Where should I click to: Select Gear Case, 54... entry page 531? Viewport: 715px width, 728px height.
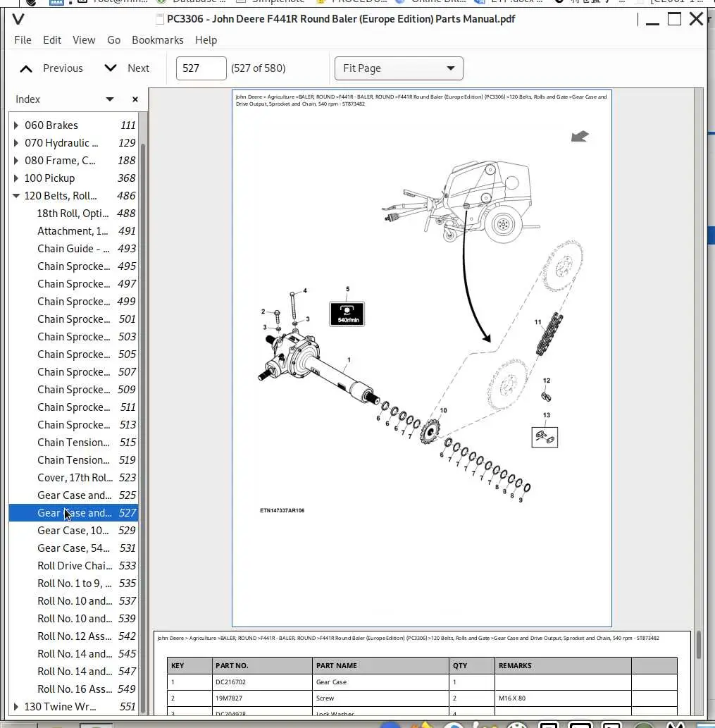[x=73, y=548]
